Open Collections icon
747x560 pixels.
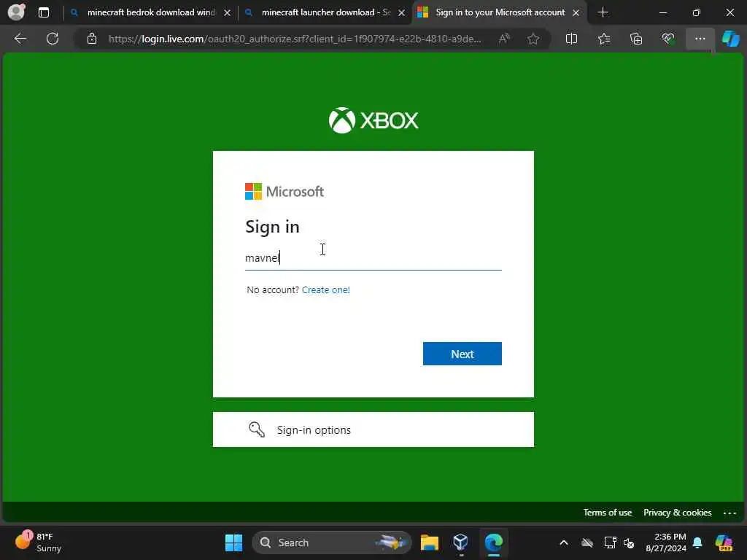point(636,39)
